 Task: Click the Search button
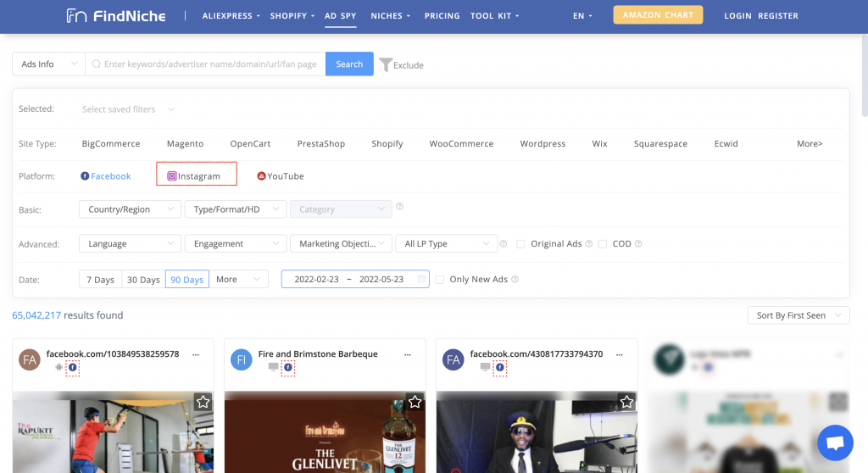tap(349, 64)
